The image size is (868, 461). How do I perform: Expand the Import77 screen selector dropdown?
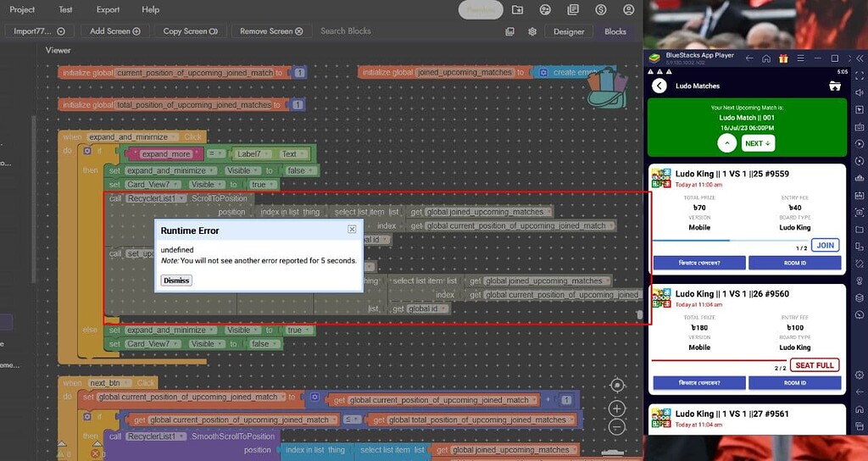(x=39, y=31)
